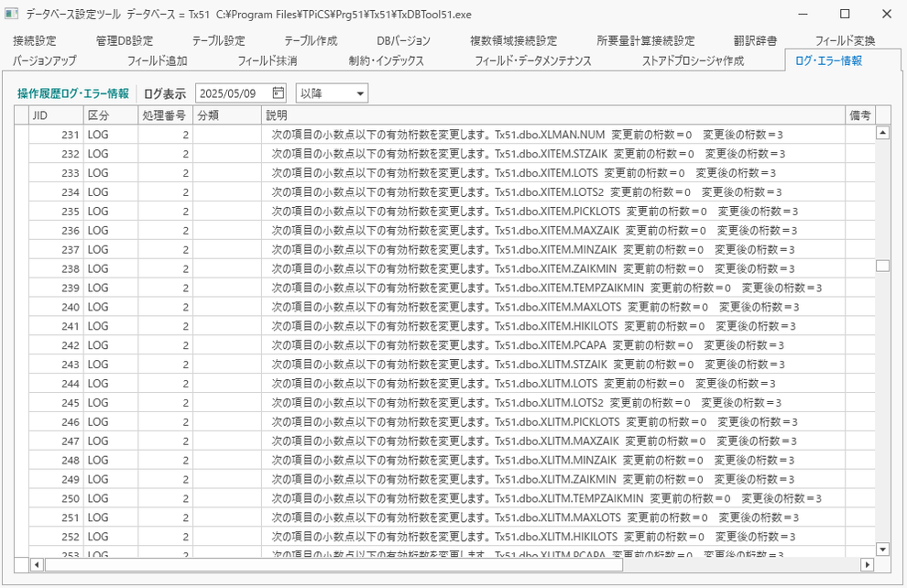Click the 説明 column header
The width and height of the screenshot is (907, 588).
(553, 115)
